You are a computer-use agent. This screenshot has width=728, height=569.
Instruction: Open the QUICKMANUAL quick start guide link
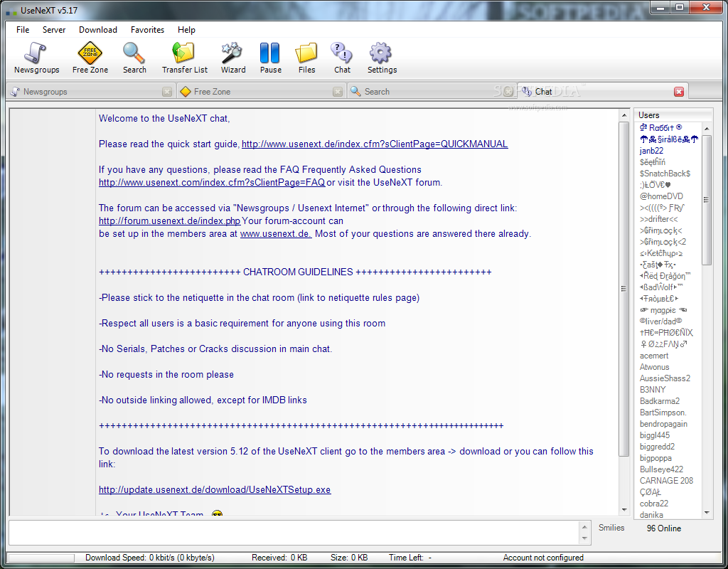pyautogui.click(x=375, y=144)
